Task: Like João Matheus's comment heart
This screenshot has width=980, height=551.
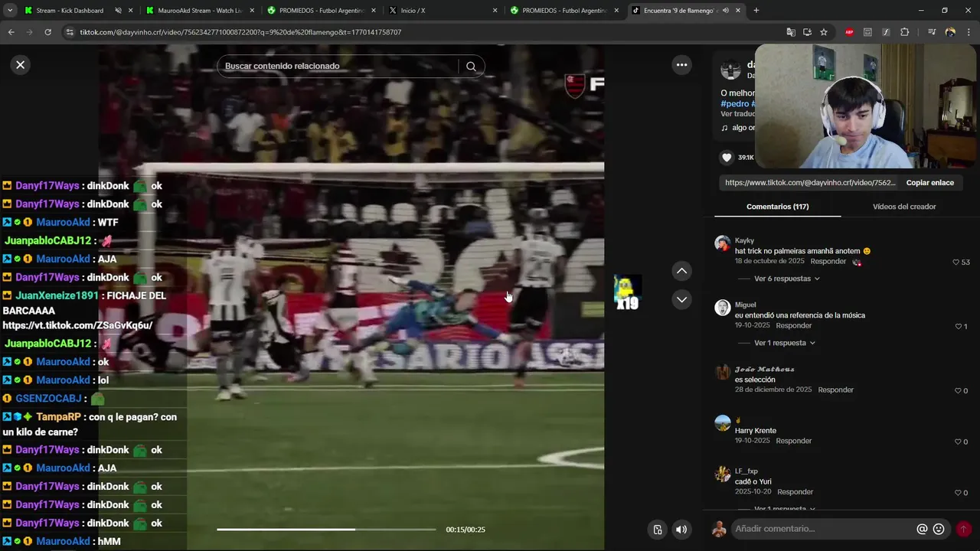Action: pos(959,391)
